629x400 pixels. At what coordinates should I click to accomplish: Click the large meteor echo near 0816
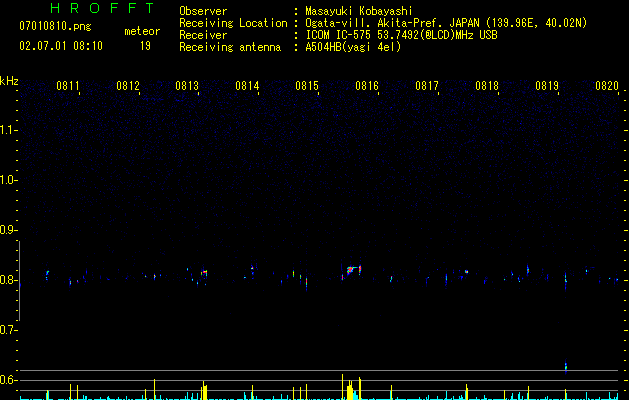[353, 270]
